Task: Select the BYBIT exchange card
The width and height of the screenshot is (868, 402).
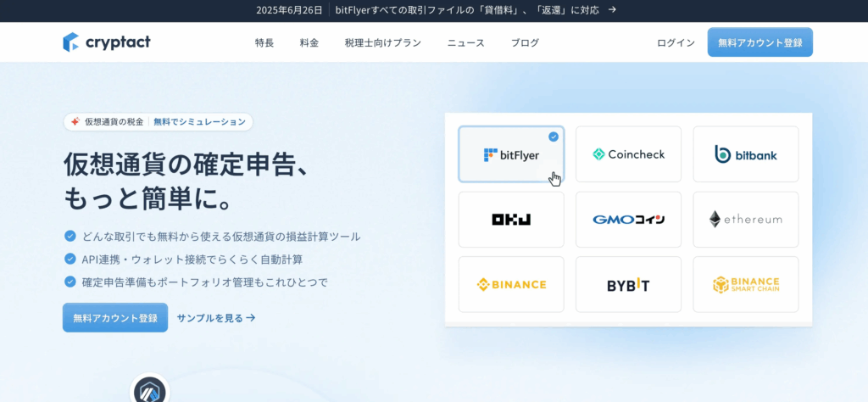Action: tap(628, 285)
